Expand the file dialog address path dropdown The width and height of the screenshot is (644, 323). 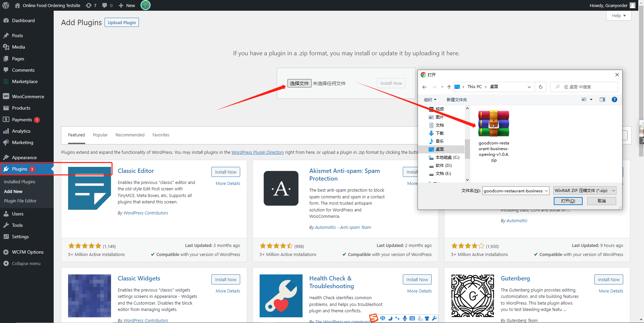coord(529,87)
